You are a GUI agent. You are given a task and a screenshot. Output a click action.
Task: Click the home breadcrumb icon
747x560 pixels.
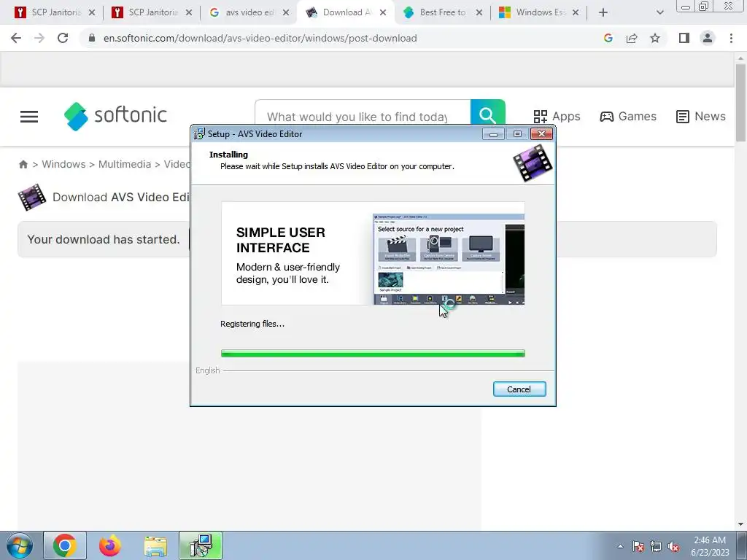coord(23,164)
